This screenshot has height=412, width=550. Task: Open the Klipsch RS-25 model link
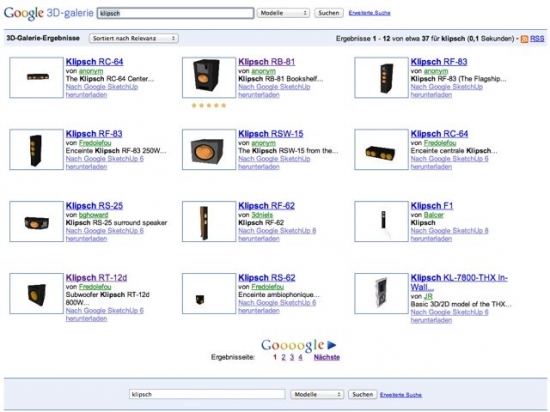tap(94, 205)
